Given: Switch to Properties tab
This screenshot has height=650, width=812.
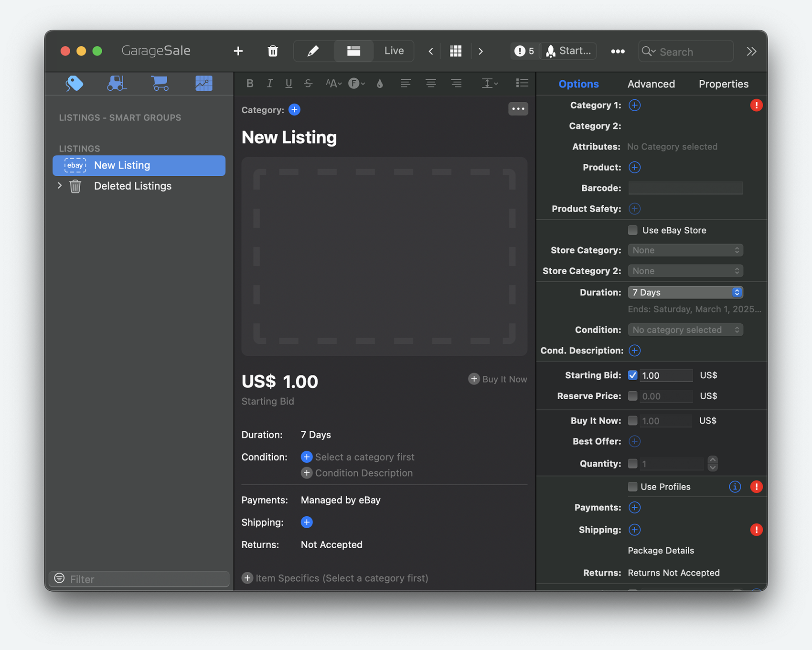Looking at the screenshot, I should coord(724,84).
